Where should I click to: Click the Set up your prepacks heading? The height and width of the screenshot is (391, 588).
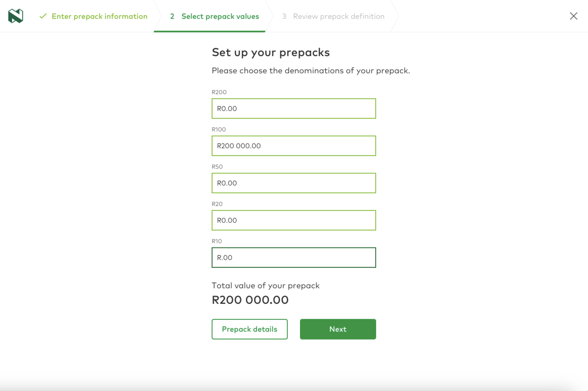(271, 52)
